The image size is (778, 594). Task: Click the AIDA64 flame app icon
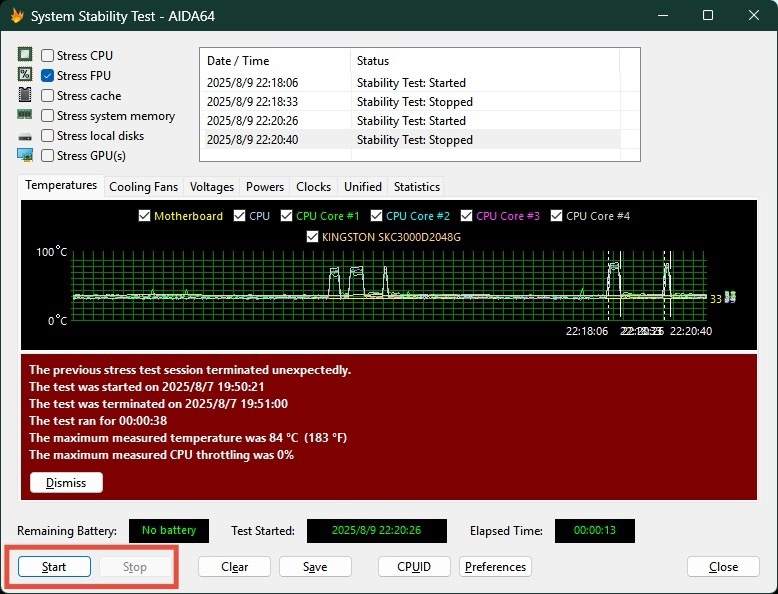pos(17,16)
